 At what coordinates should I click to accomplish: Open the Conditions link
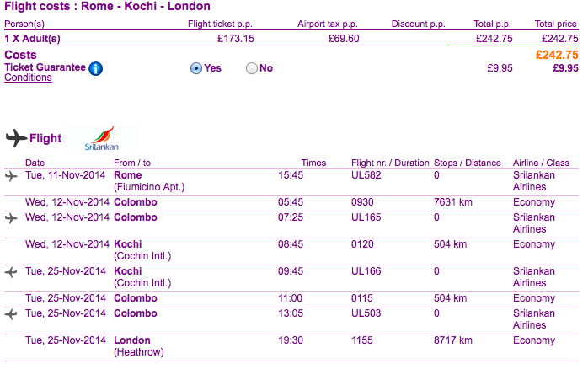click(28, 78)
